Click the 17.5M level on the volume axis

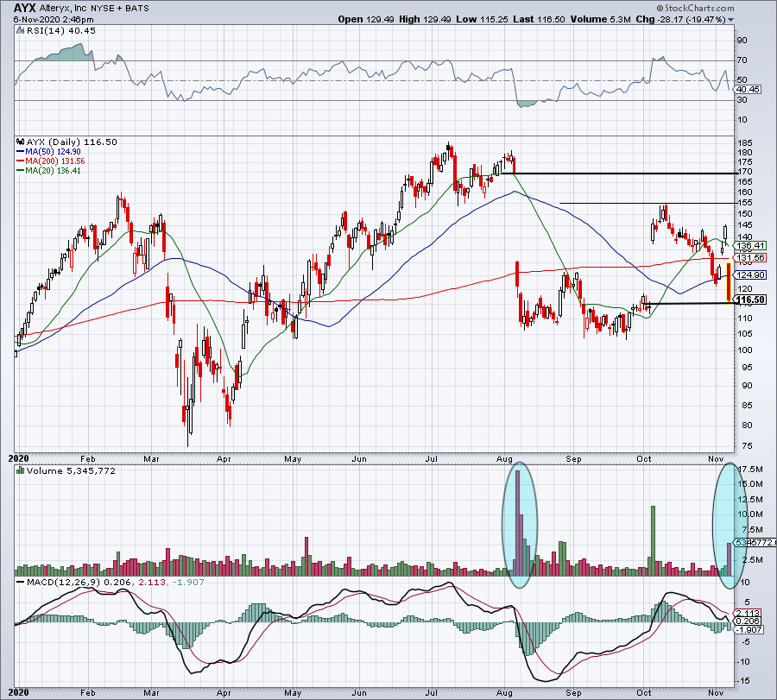[x=751, y=470]
